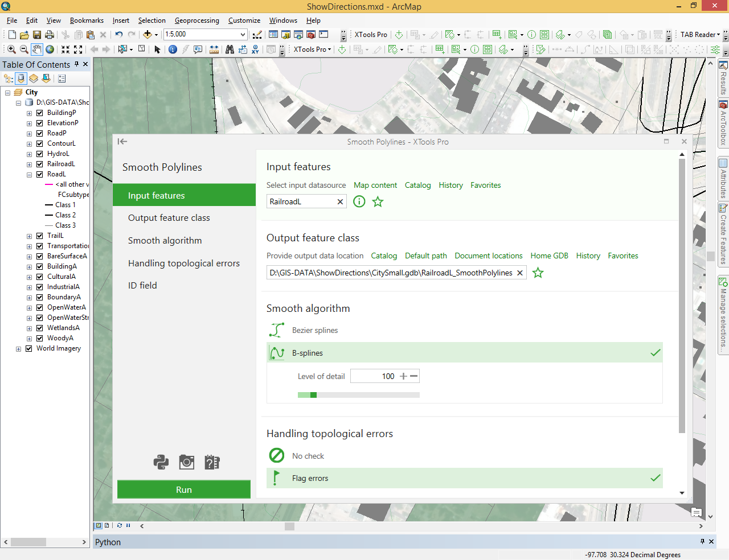Screen dimensions: 729x560
Task: Click the Print icon on Standard toolbar
Action: pyautogui.click(x=50, y=35)
